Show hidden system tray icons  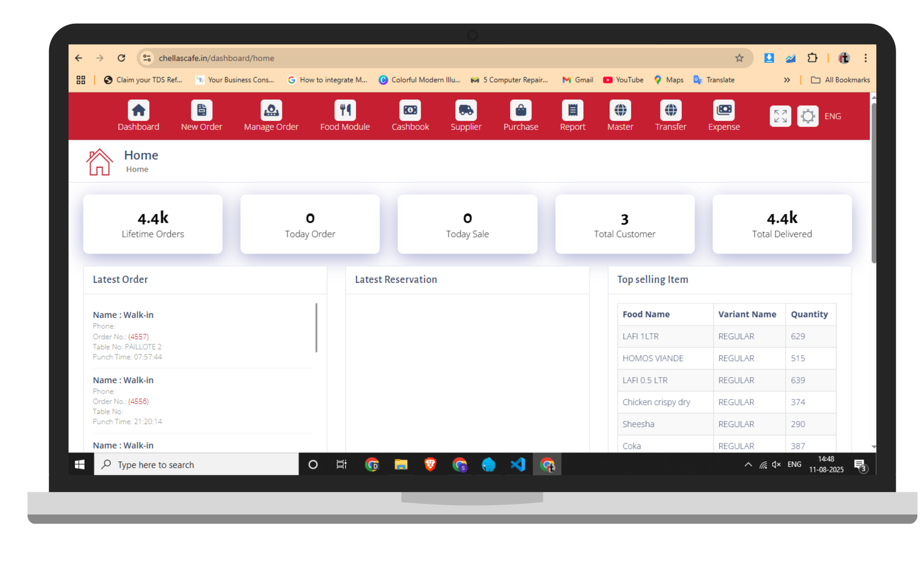click(x=748, y=465)
